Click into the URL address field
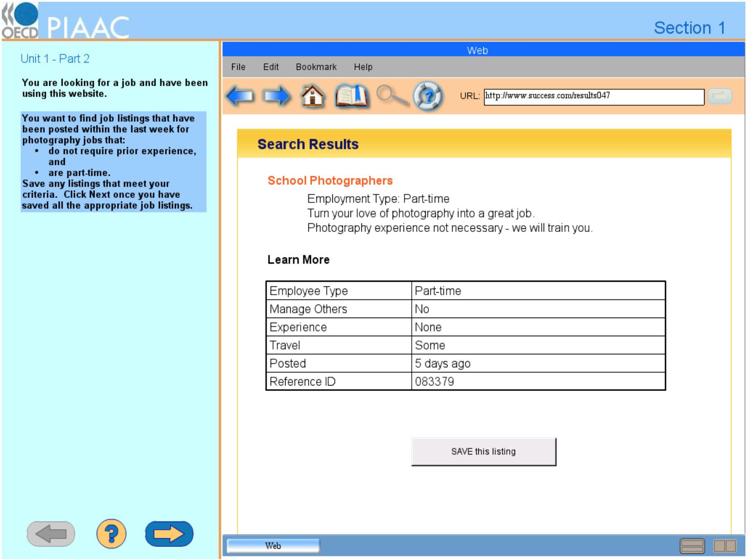The width and height of the screenshot is (749, 560). tap(594, 97)
